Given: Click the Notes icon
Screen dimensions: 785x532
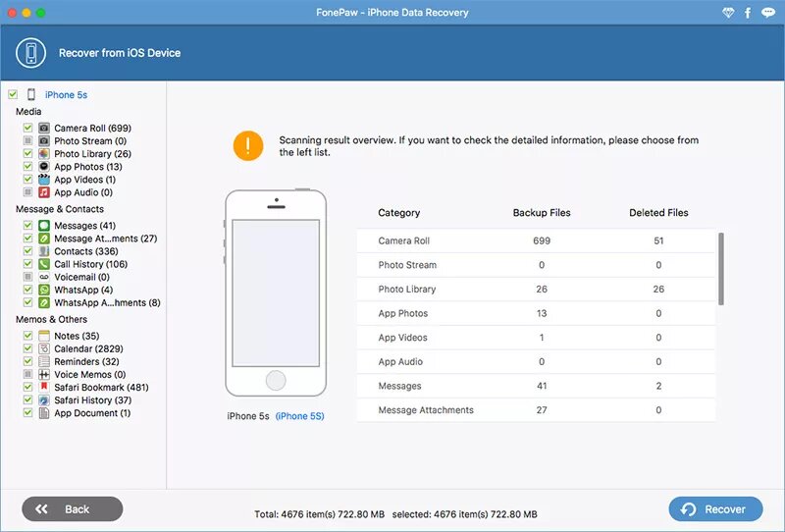Looking at the screenshot, I should coord(44,336).
